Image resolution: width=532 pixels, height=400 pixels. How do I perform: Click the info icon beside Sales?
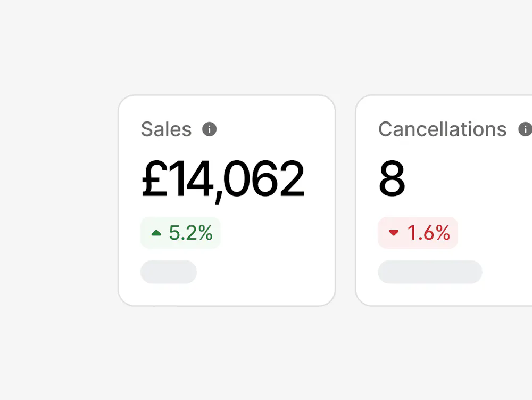[x=210, y=129]
